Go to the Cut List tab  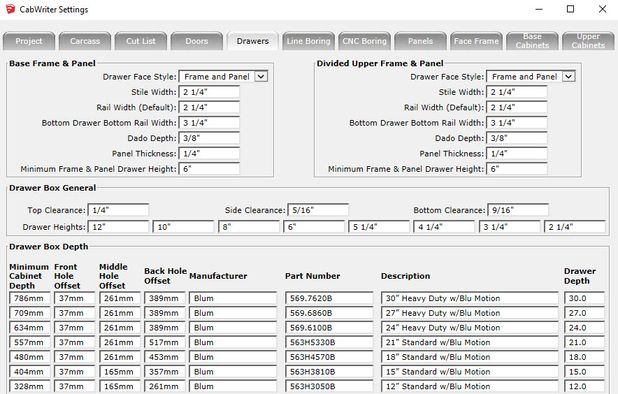(141, 41)
